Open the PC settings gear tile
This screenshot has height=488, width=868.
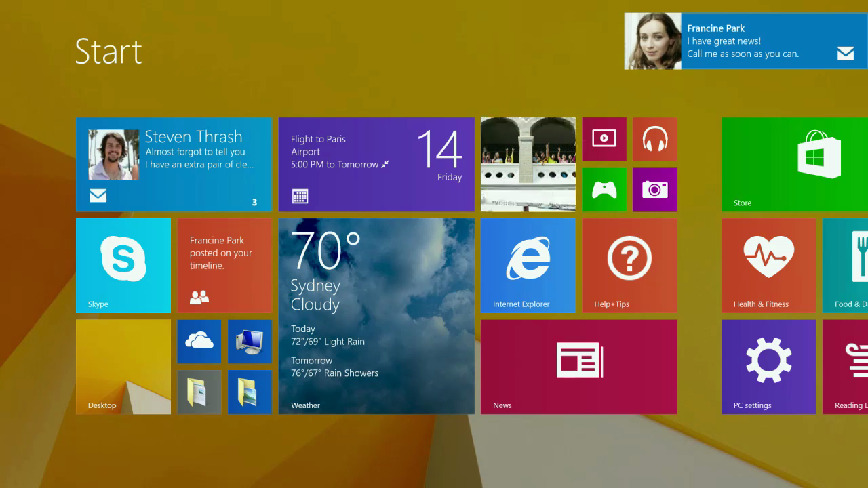point(769,367)
